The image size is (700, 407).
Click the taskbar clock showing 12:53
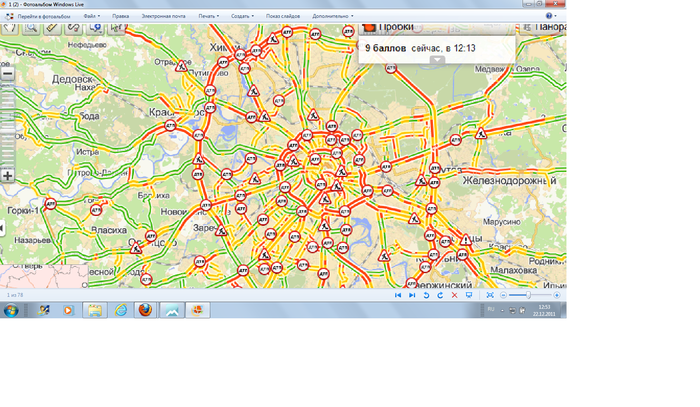click(x=544, y=310)
